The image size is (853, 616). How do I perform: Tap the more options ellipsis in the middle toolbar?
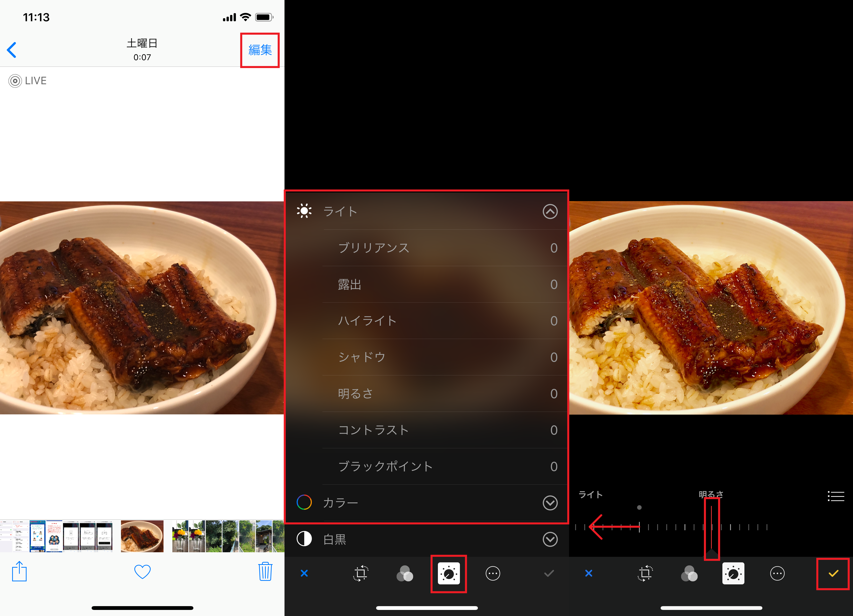(493, 573)
